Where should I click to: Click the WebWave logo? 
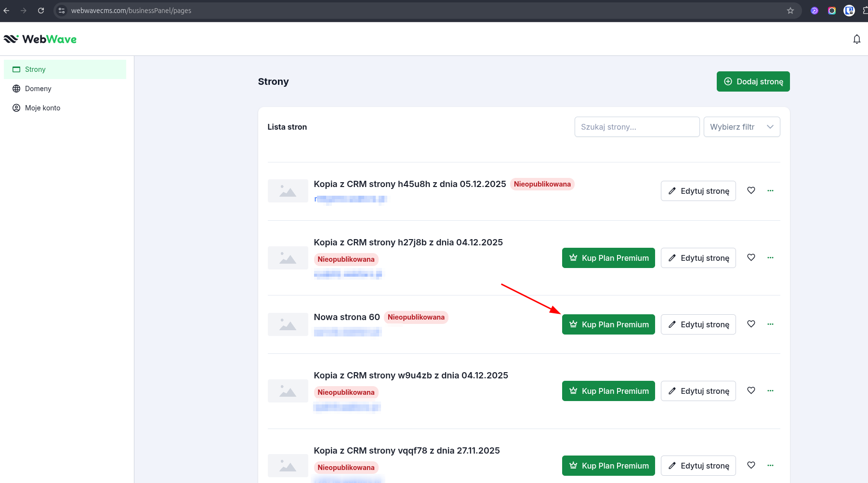tap(40, 39)
